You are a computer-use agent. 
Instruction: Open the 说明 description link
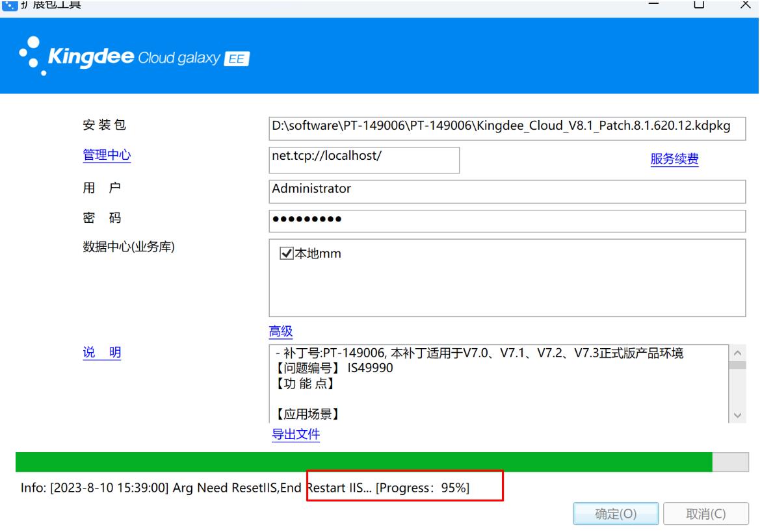(102, 352)
